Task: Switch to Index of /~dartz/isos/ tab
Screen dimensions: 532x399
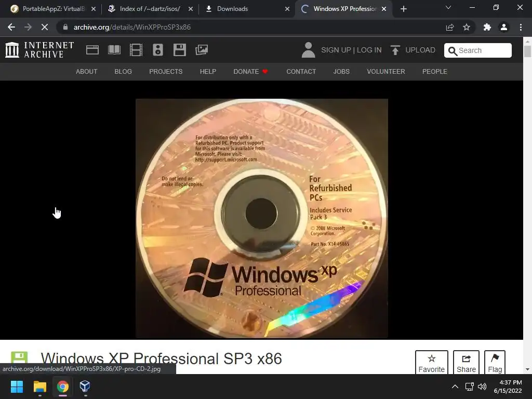Action: [x=150, y=9]
